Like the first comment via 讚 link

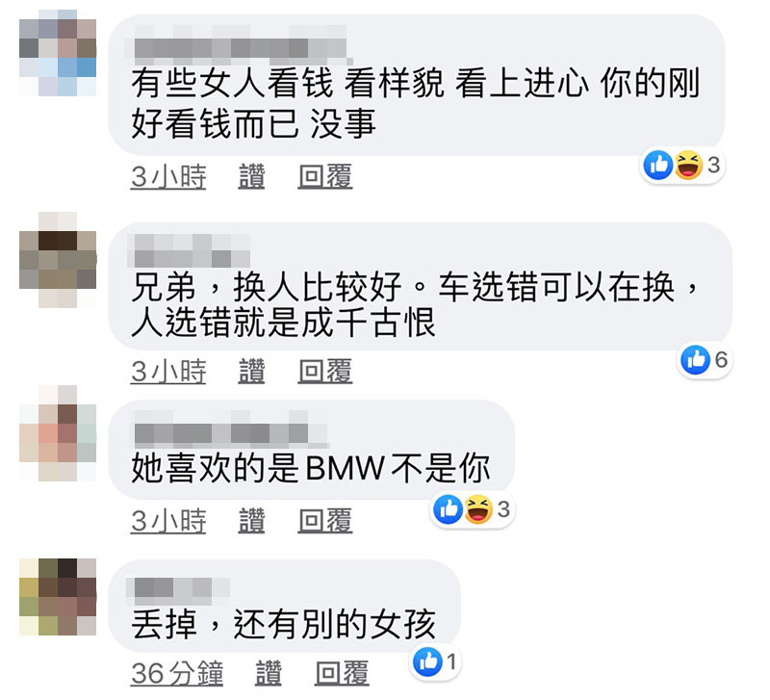(251, 176)
